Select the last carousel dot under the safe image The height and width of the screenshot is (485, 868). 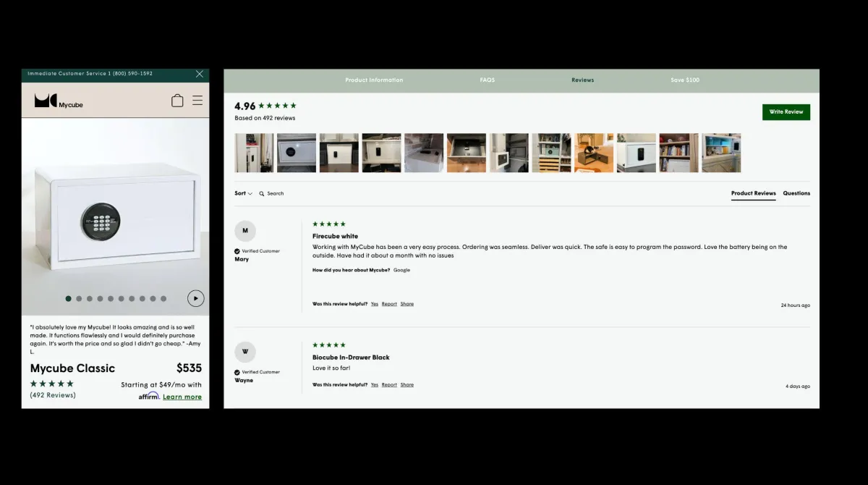coord(163,298)
